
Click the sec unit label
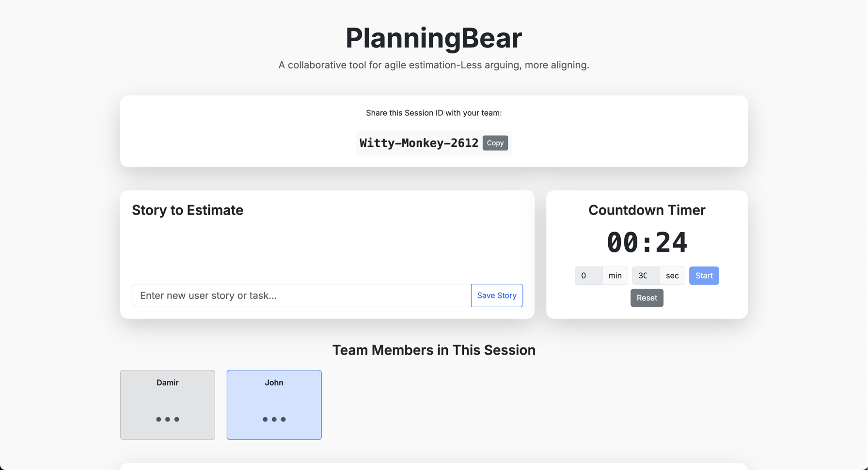tap(672, 275)
